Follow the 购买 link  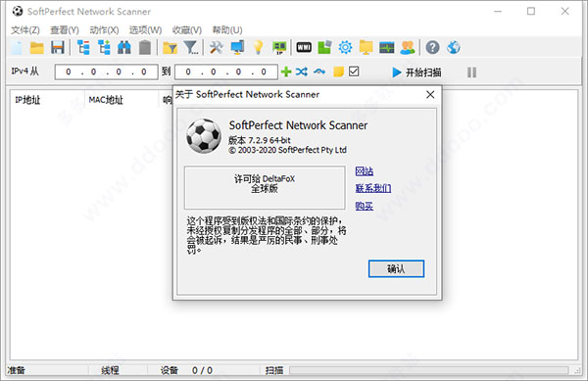tap(365, 206)
